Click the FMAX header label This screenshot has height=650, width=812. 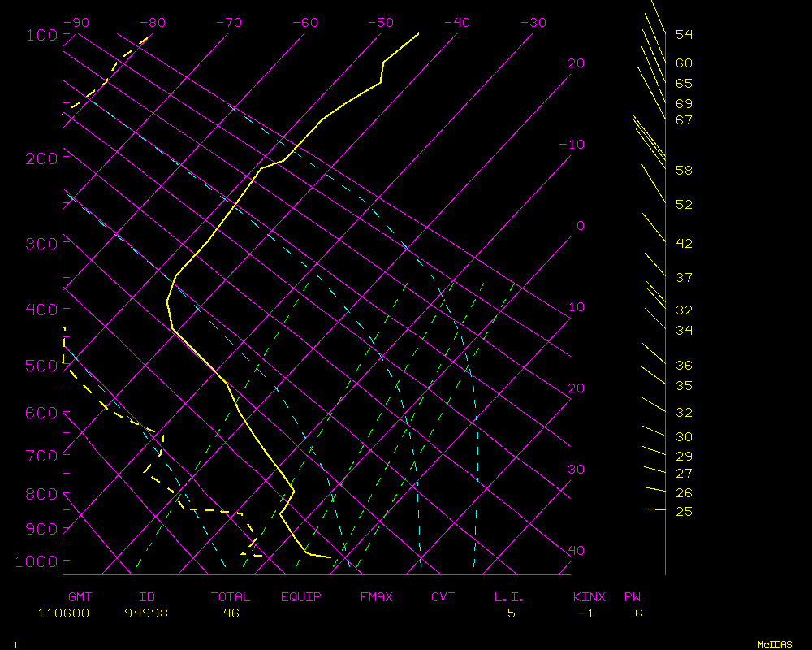[376, 597]
